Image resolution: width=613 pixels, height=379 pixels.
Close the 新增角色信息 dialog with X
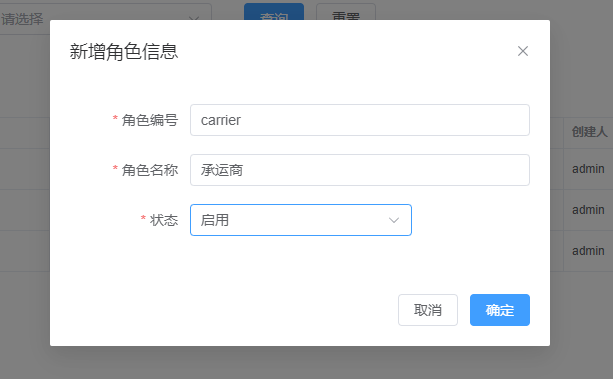(523, 51)
